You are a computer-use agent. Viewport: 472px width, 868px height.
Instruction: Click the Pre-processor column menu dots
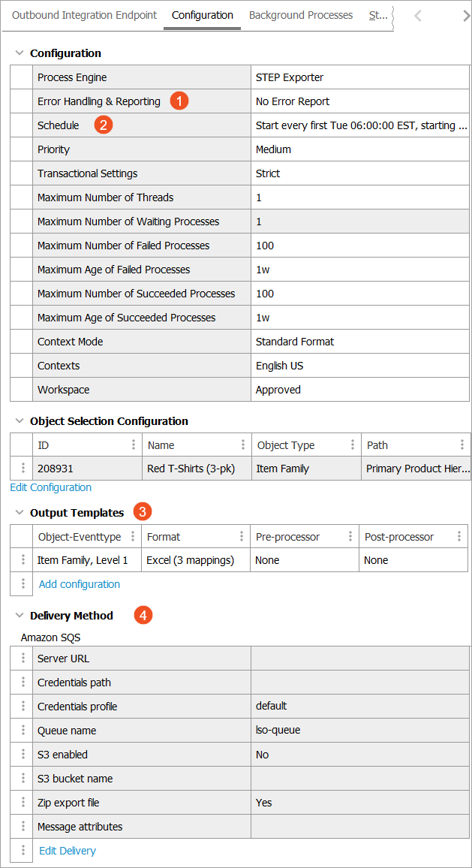pos(350,536)
